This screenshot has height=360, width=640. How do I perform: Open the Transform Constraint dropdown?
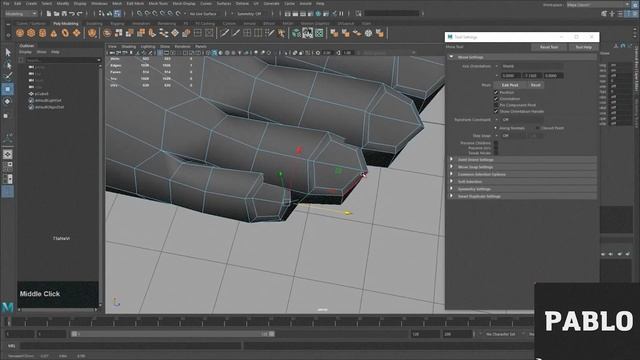[x=522, y=120]
